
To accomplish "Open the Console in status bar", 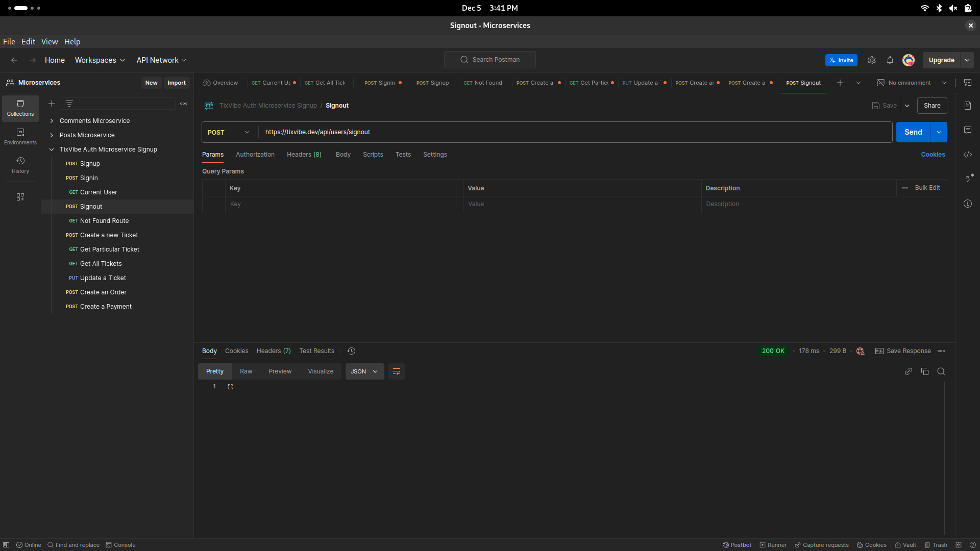I will pos(120,545).
